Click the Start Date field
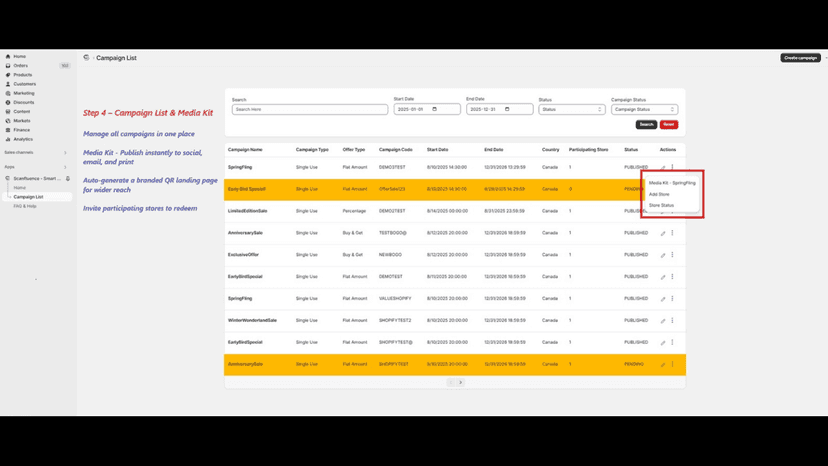Screen dimensions: 828x466 [x=427, y=109]
